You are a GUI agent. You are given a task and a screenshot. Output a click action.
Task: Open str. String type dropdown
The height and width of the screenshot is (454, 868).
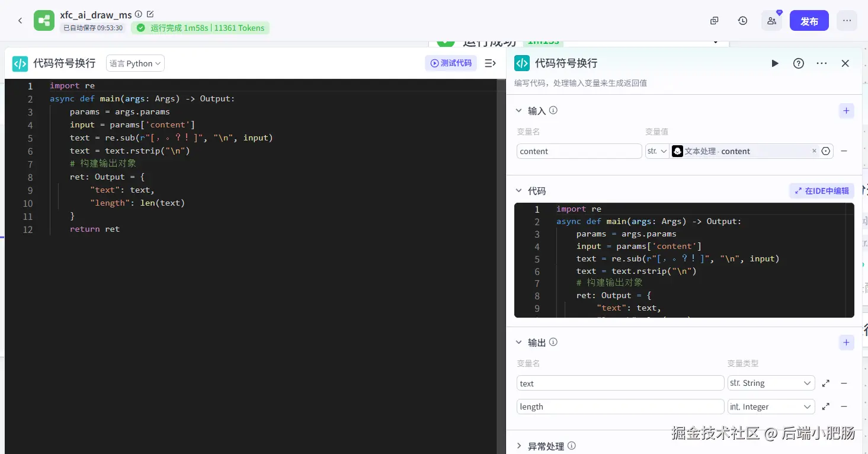771,383
